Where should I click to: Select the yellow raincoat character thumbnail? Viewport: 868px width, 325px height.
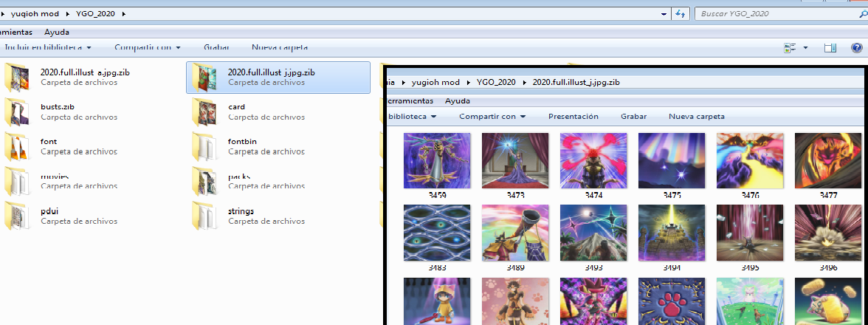point(437,301)
